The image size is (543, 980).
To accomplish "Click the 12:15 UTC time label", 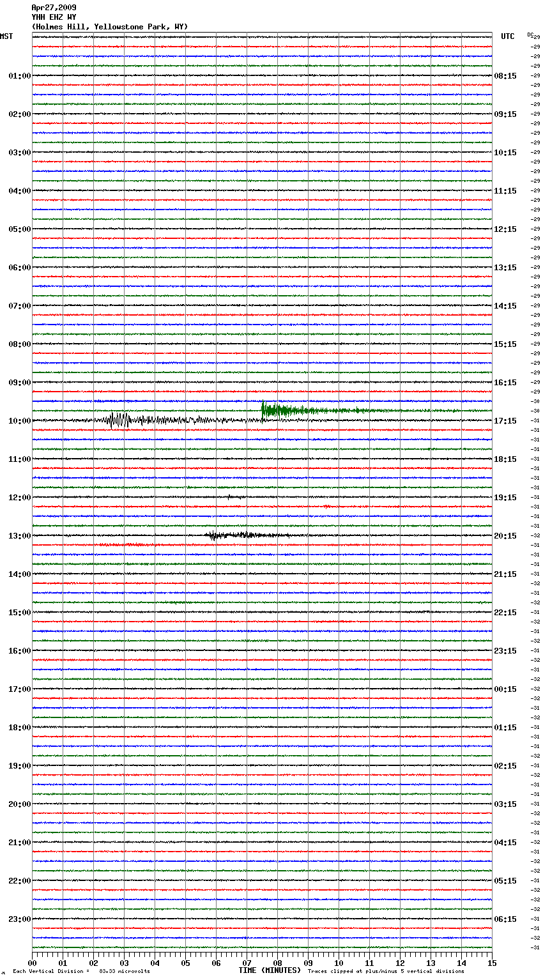I will 505,229.
